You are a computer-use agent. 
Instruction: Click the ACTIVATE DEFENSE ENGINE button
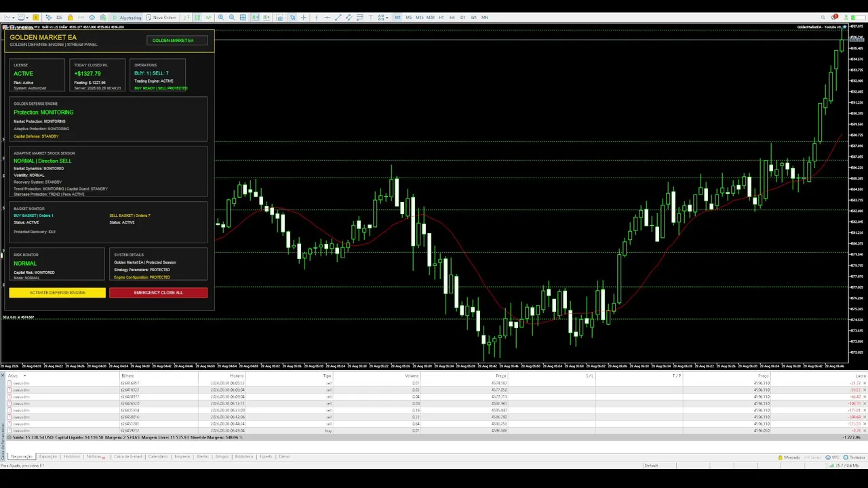58,293
